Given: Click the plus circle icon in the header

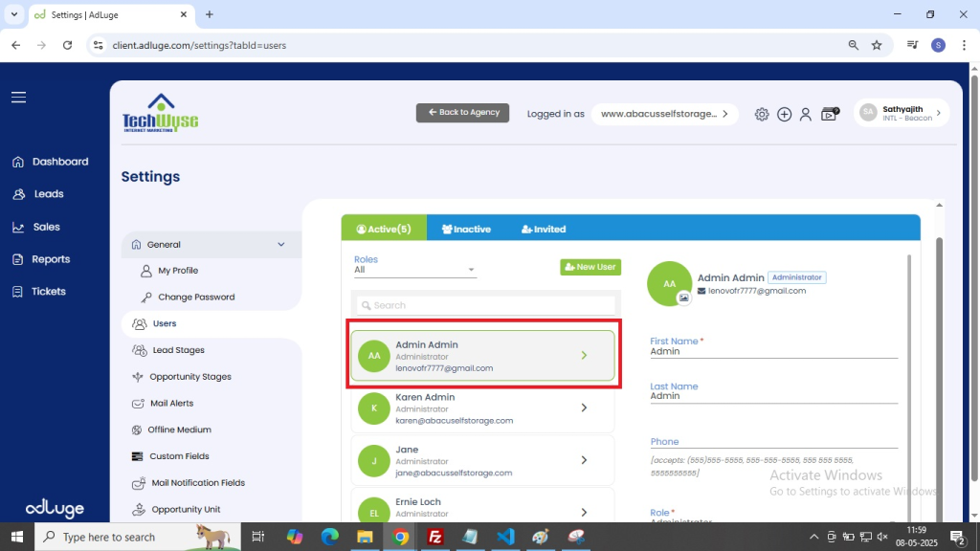Looking at the screenshot, I should tap(784, 114).
